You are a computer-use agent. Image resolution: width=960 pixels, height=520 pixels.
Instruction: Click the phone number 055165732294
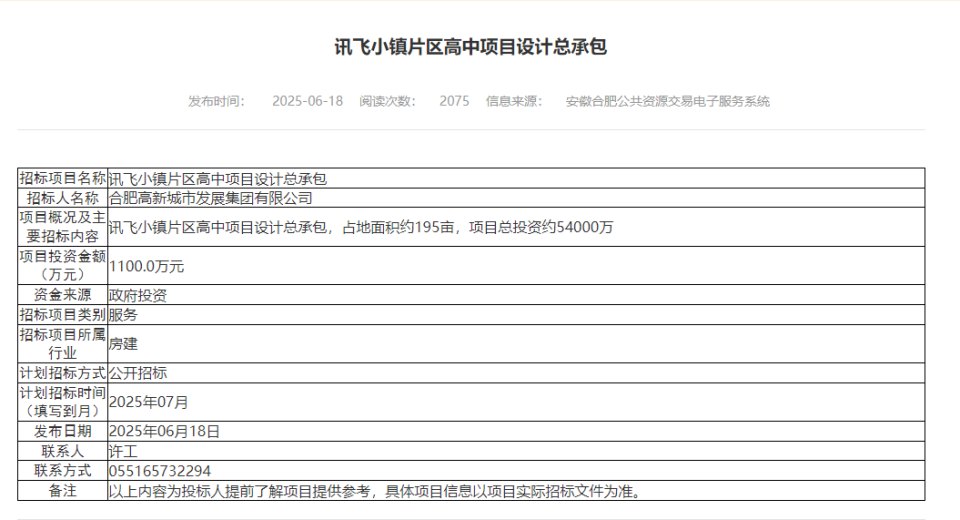(x=160, y=471)
